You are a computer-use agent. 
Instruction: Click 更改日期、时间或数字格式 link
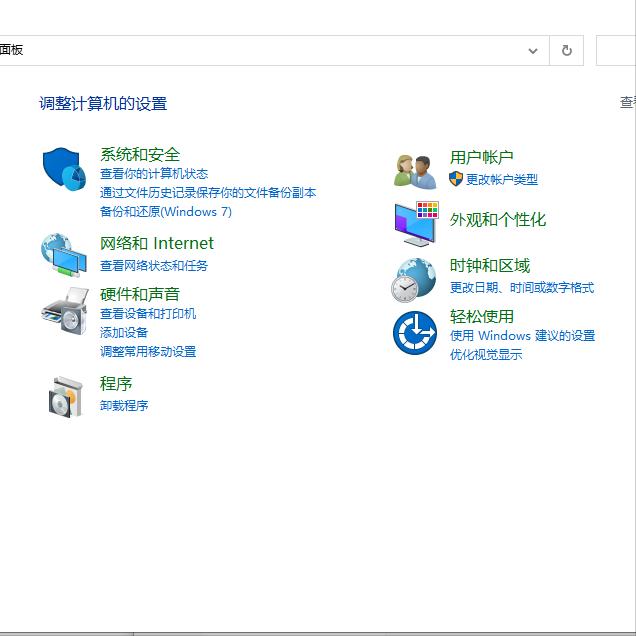pos(522,288)
